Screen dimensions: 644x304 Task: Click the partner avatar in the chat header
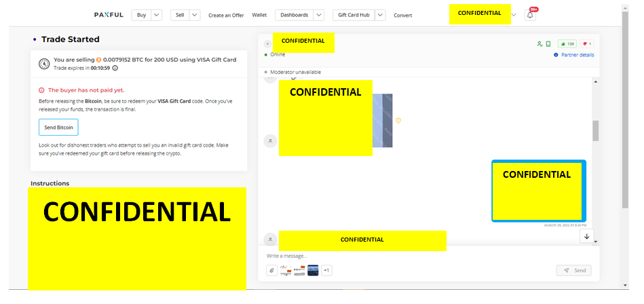click(x=268, y=43)
